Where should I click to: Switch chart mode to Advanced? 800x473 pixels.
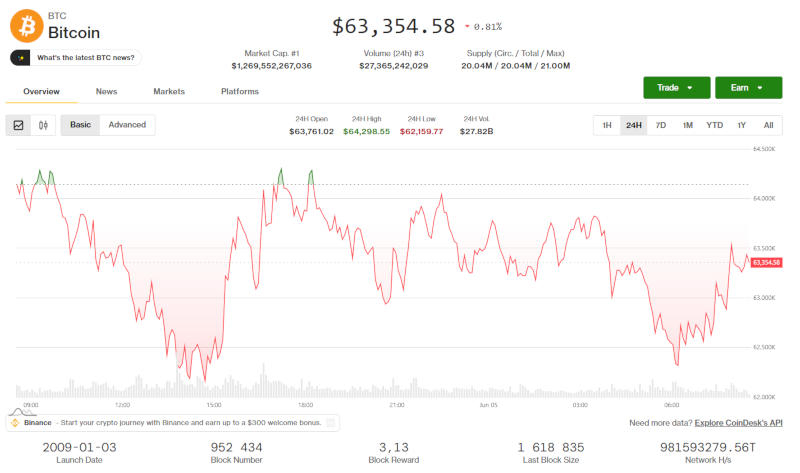coord(127,125)
